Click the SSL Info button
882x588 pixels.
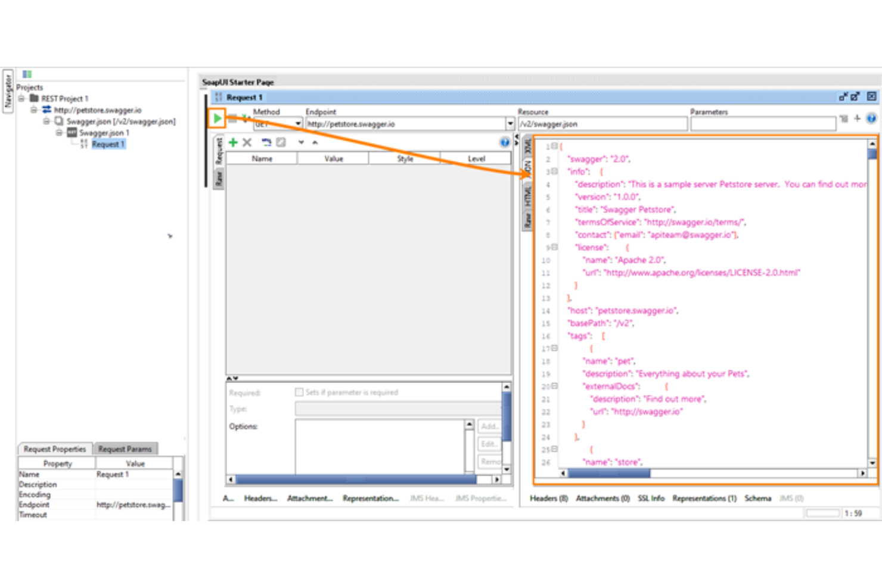(650, 498)
